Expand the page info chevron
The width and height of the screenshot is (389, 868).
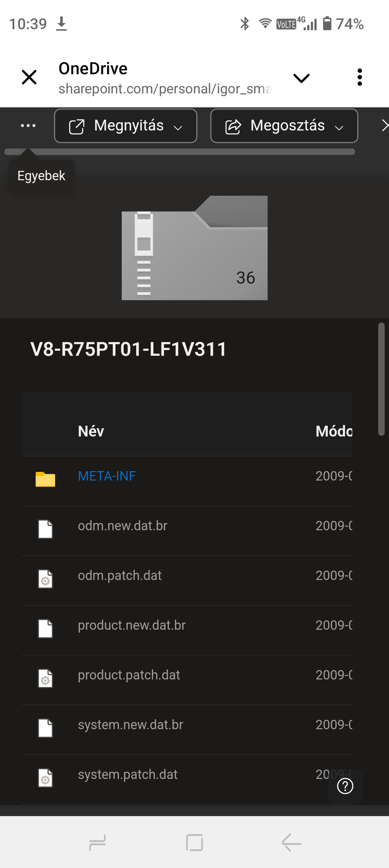301,78
